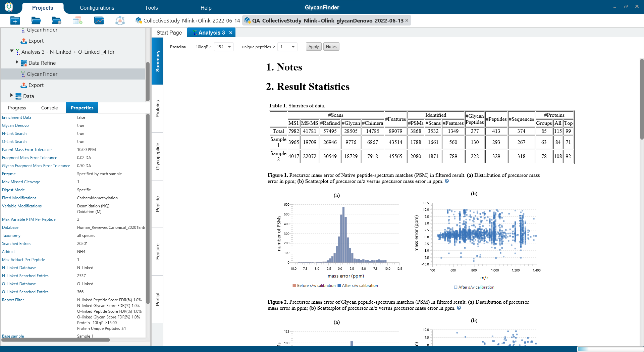Close the Analysis 3 tab
The width and height of the screenshot is (644, 352).
click(x=231, y=33)
